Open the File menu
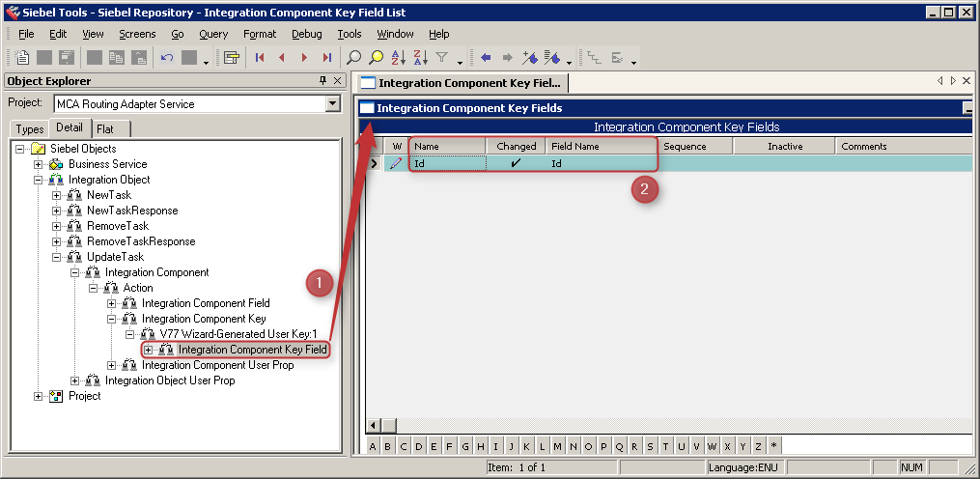 (26, 34)
